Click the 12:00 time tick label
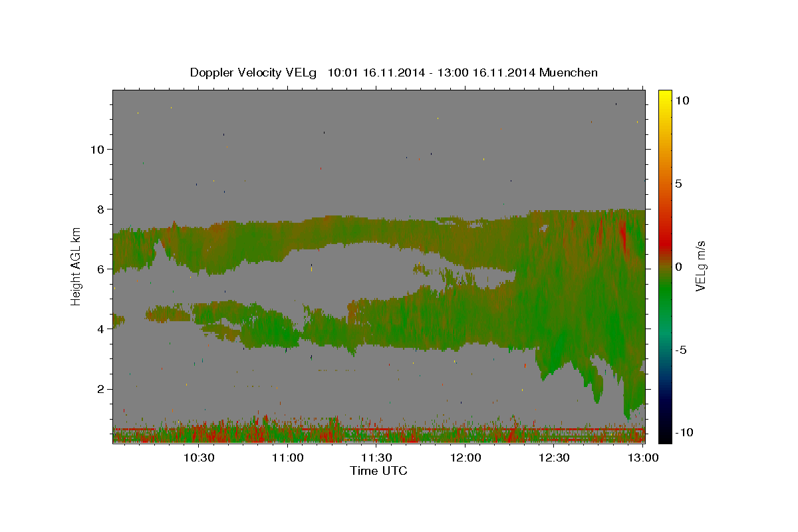The width and height of the screenshot is (798, 532). coord(465,458)
